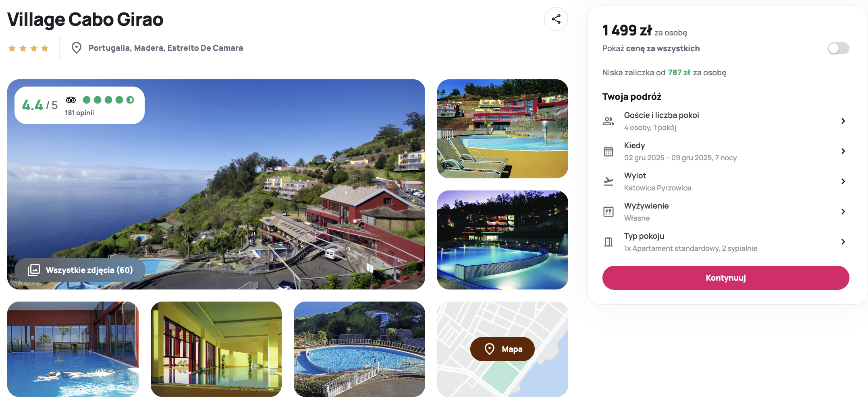Viewport: 868px width, 401px height.
Task: Click the guests people icon
Action: (x=608, y=121)
